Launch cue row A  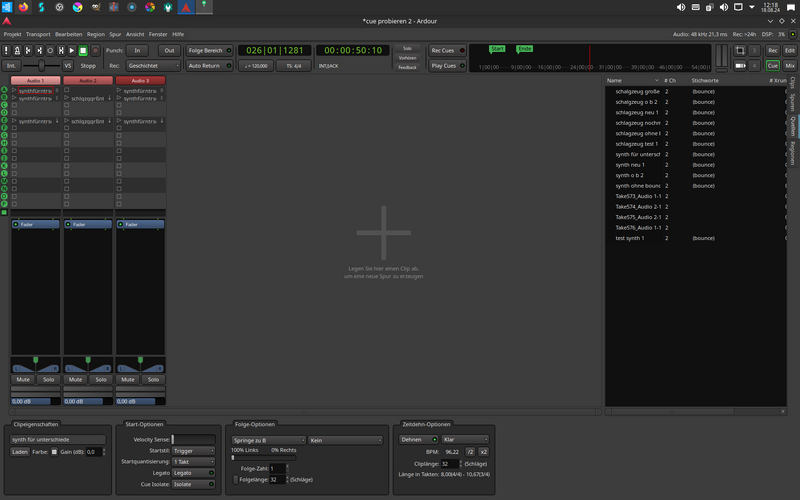tap(4, 90)
